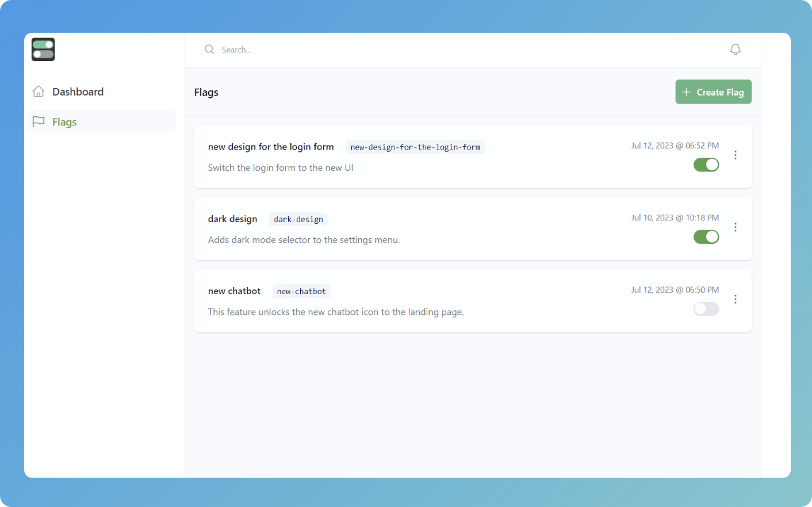Image resolution: width=812 pixels, height=507 pixels.
Task: Click the plus icon inside Create Flag
Action: coord(686,92)
